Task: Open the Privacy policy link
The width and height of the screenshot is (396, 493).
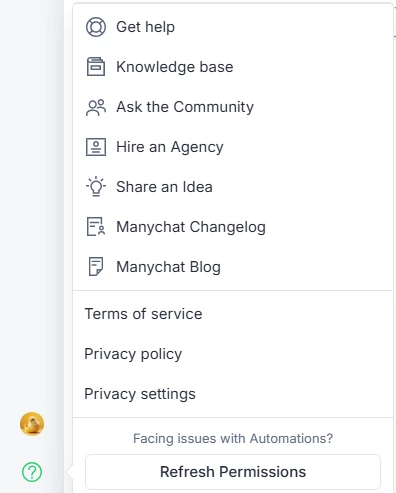Action: point(133,354)
